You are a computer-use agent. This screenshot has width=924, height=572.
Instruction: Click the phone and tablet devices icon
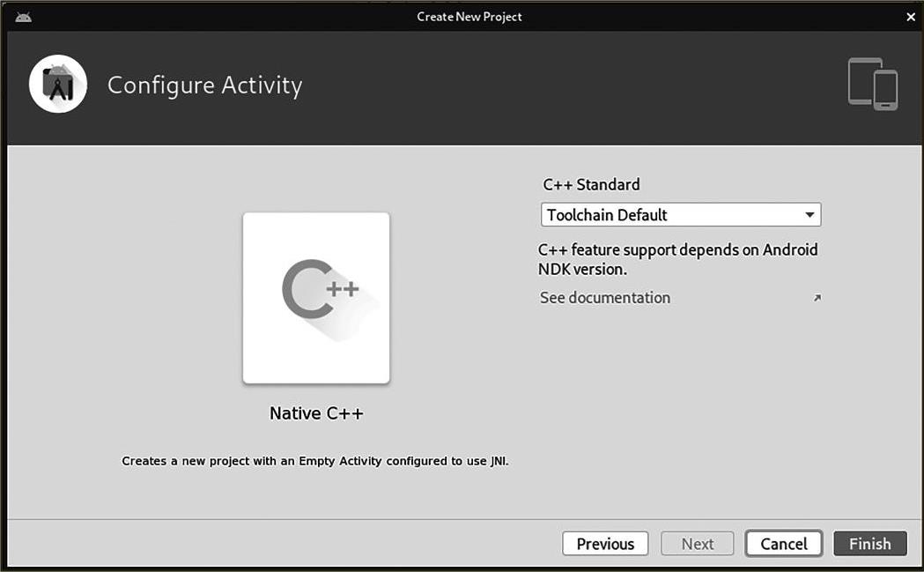(x=872, y=85)
